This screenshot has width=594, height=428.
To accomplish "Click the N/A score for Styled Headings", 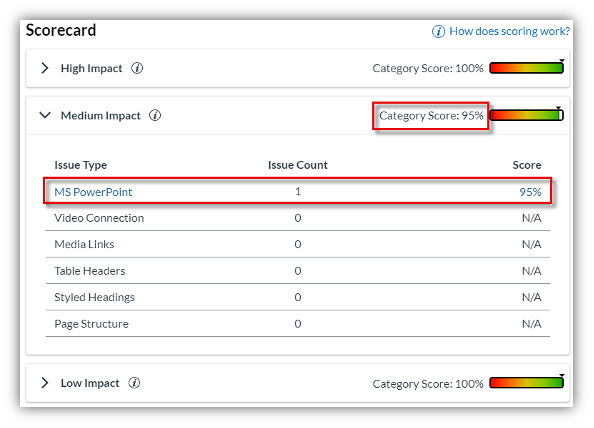I will click(x=531, y=297).
